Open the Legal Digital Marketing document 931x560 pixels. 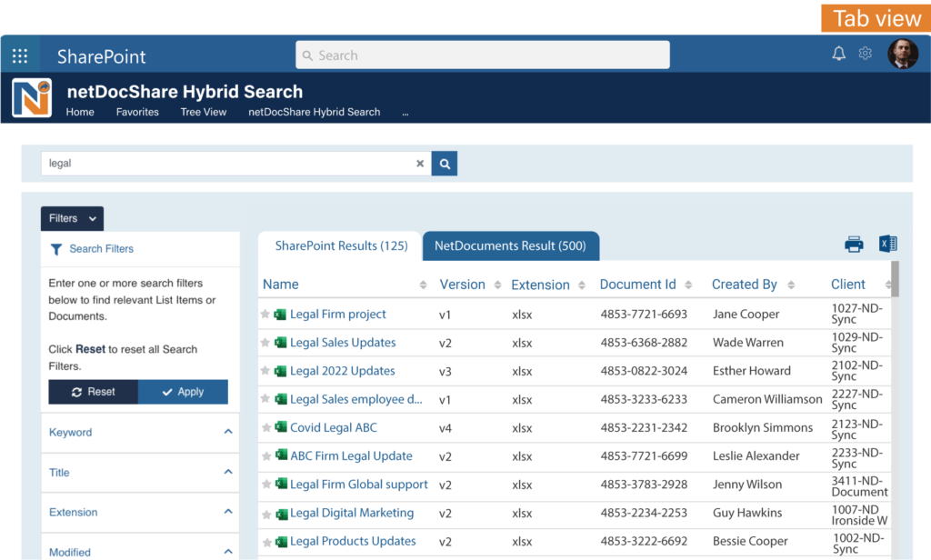352,513
